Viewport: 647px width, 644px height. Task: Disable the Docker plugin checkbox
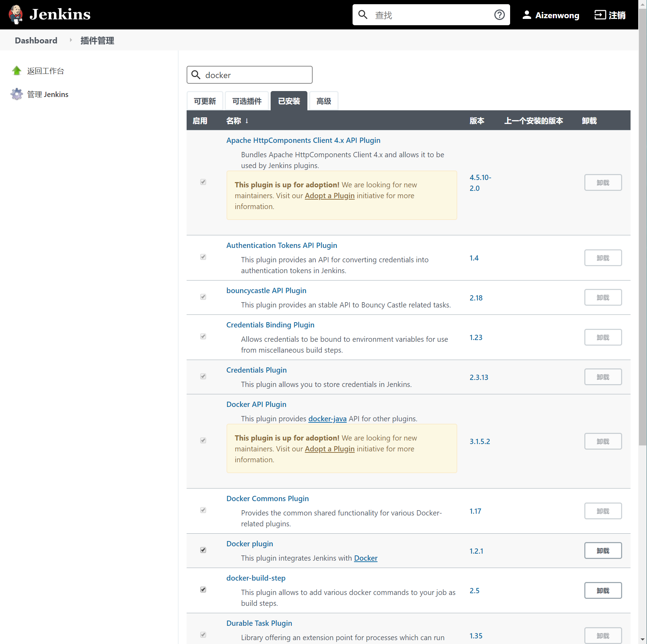coord(203,550)
